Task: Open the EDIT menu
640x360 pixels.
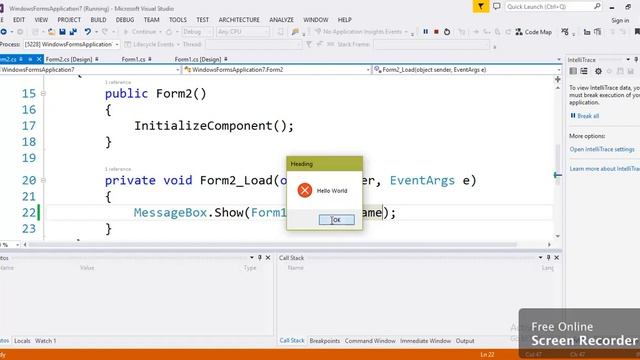Action: click(x=19, y=20)
